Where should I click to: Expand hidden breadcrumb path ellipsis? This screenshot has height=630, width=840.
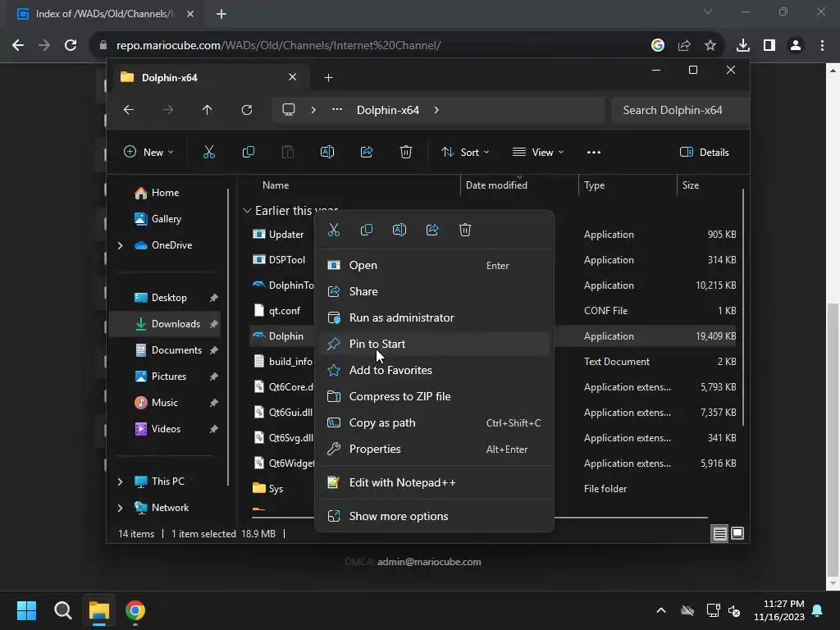[337, 110]
